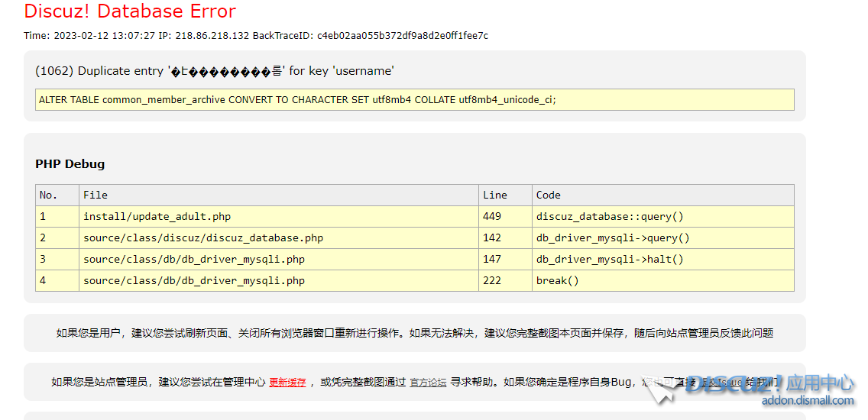Click the Discuz! Database Error heading
This screenshot has height=420, width=868.
[x=130, y=12]
